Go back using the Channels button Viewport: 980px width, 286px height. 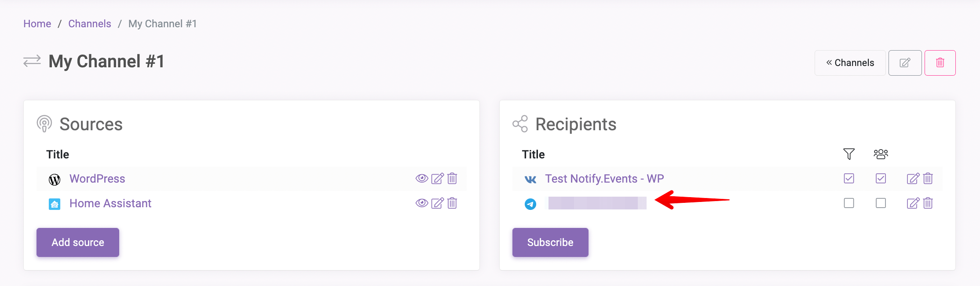850,62
